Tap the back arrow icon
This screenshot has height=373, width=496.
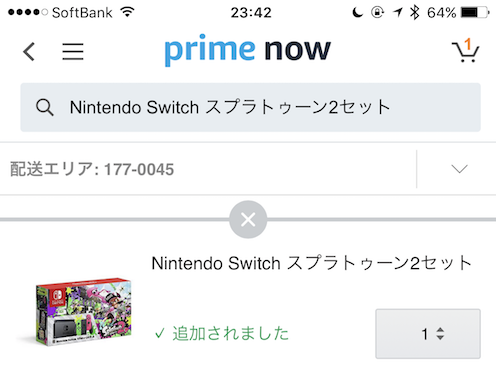(x=29, y=52)
